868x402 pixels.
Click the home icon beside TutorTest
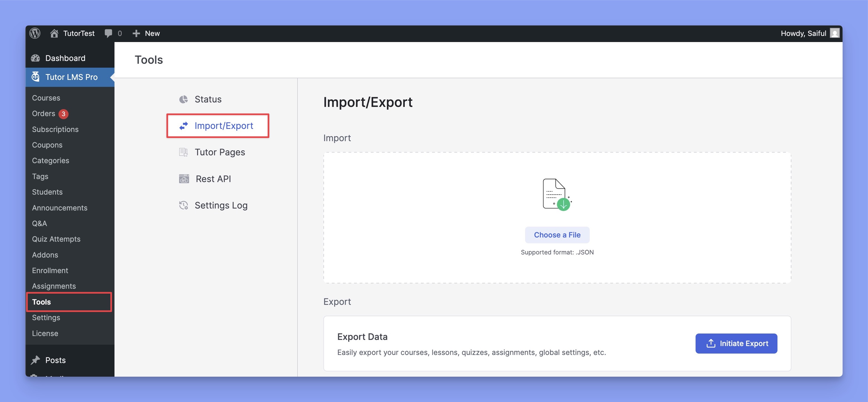54,33
